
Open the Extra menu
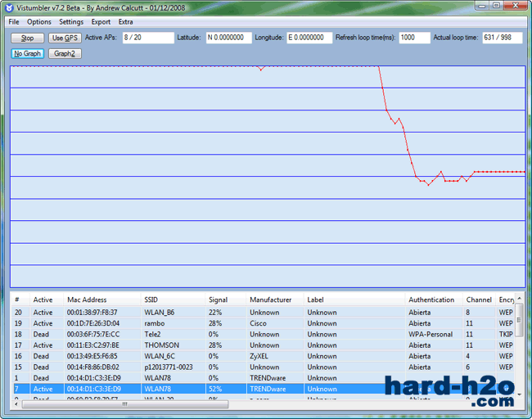point(125,21)
